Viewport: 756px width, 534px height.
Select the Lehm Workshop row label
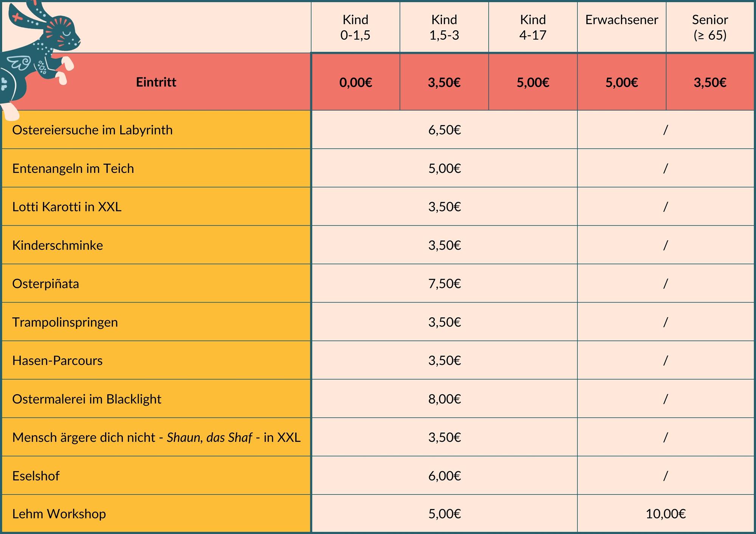[x=59, y=514]
